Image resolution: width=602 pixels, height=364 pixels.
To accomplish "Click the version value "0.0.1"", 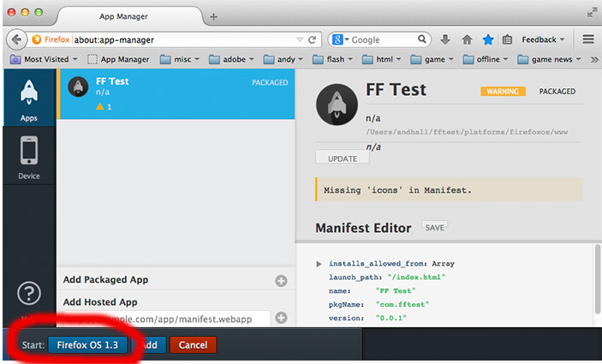I will click(390, 319).
